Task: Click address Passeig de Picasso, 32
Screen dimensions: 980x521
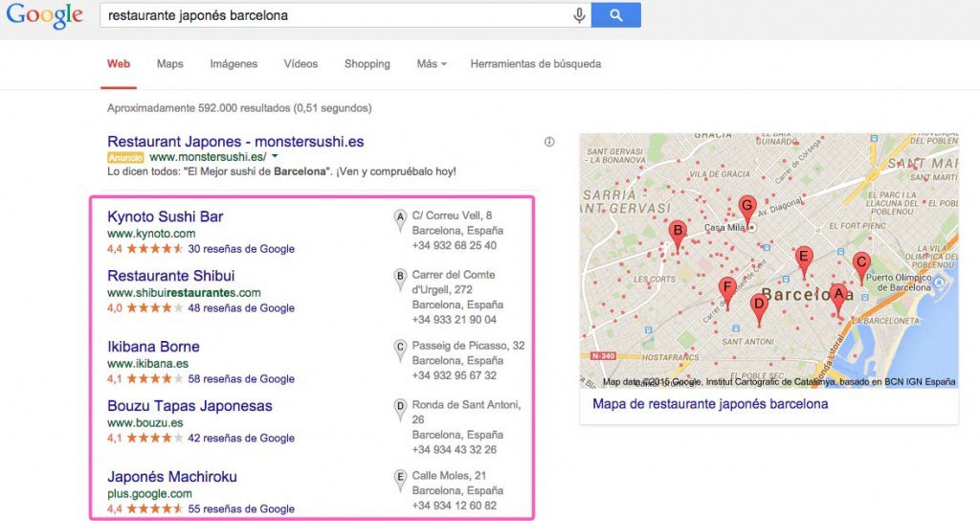Action: click(468, 346)
